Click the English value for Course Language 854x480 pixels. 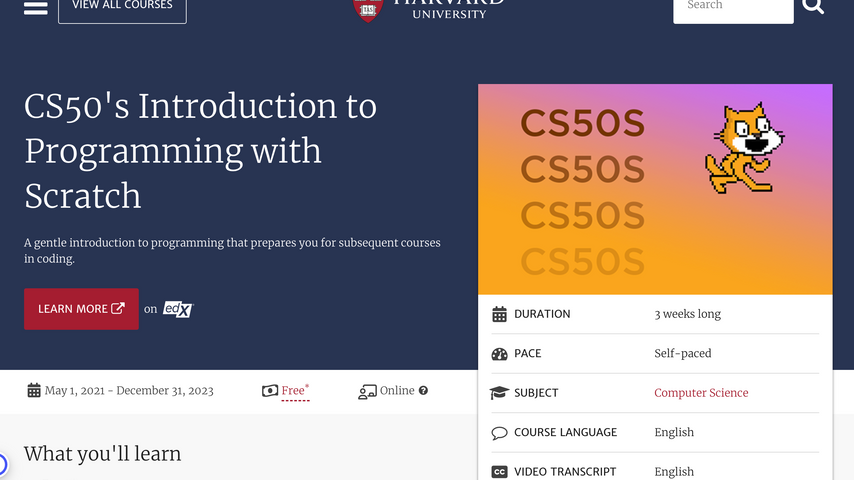point(674,433)
